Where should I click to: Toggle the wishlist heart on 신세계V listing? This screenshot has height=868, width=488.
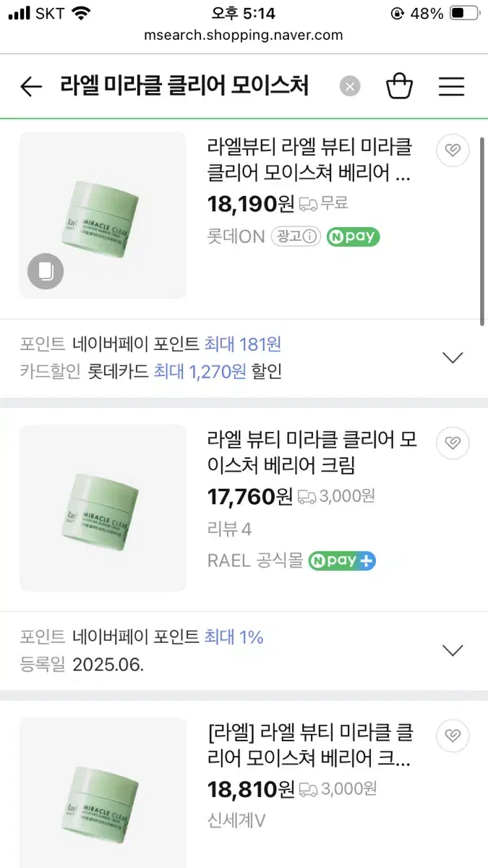tap(453, 736)
